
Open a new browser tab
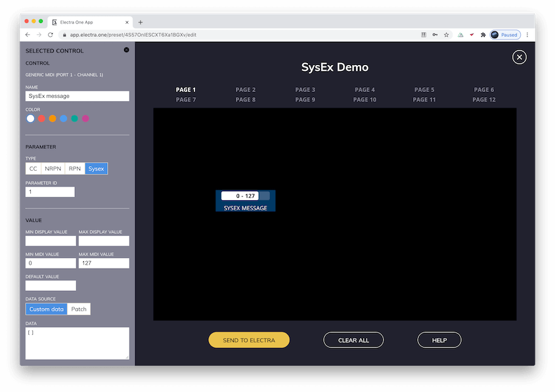pos(141,22)
